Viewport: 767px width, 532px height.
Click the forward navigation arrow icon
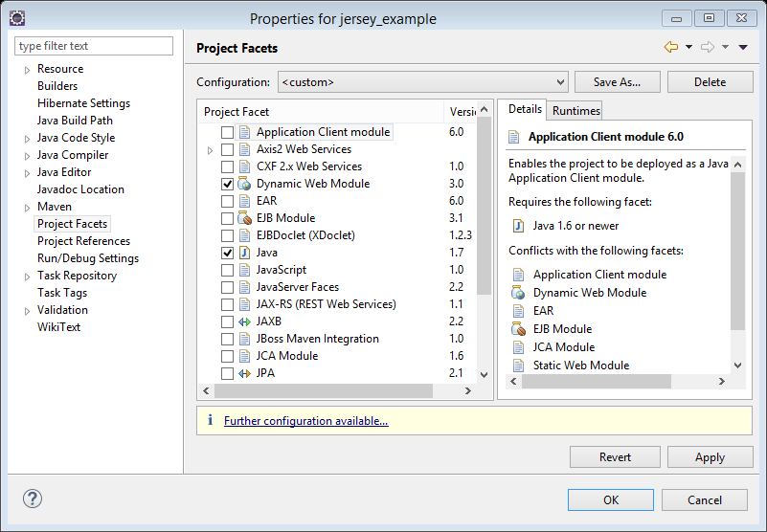(708, 47)
